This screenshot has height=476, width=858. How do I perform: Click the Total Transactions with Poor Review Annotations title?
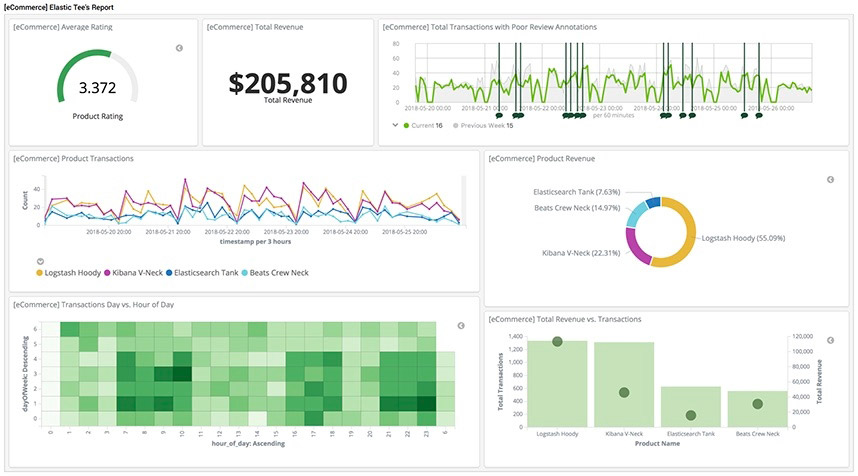[x=490, y=27]
